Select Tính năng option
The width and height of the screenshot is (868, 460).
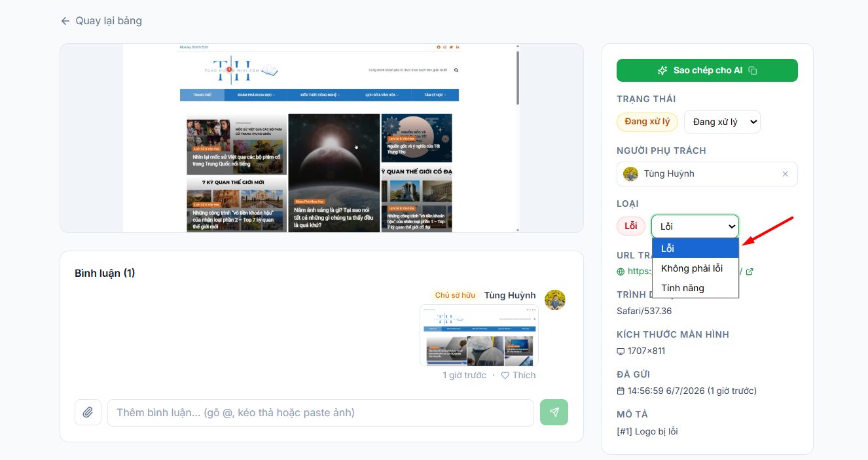[x=695, y=288]
